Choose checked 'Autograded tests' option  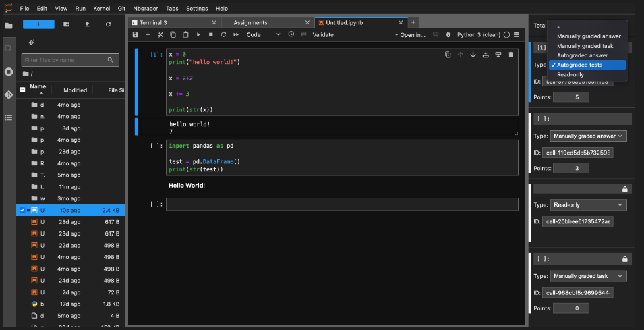point(587,65)
